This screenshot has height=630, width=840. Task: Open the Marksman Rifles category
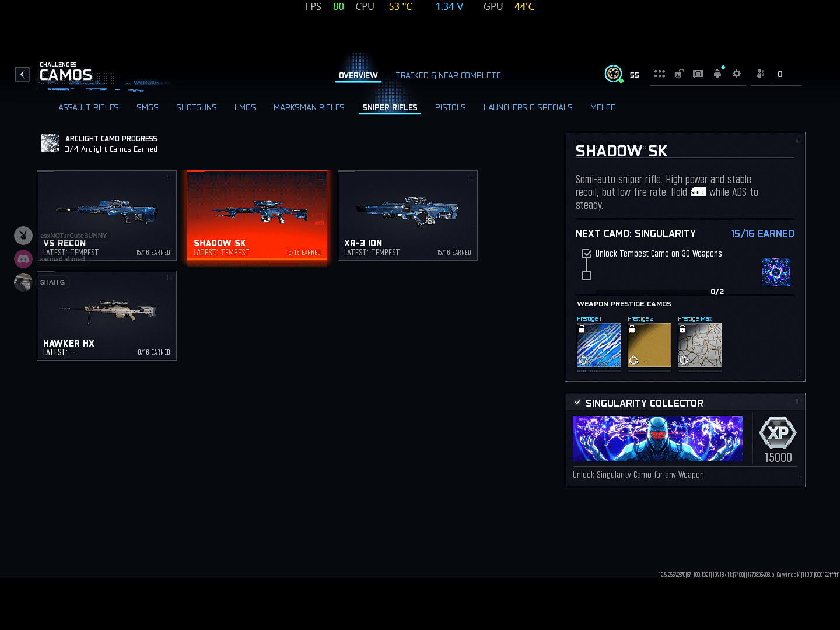[309, 107]
